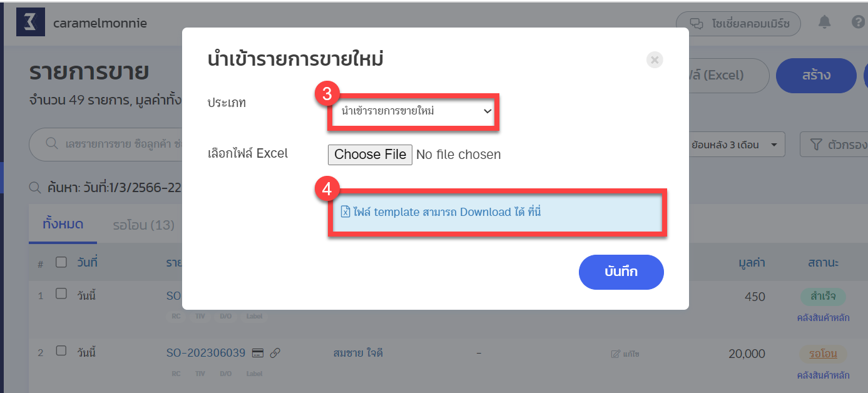Screen dimensions: 868x393
Task: Click the link icon beside SO-202306039
Action: click(x=275, y=353)
